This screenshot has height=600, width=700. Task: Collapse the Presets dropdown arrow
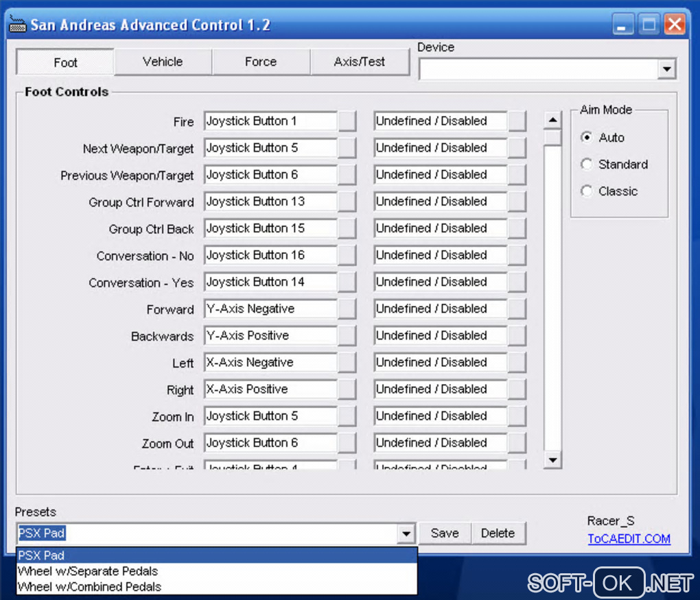point(406,533)
